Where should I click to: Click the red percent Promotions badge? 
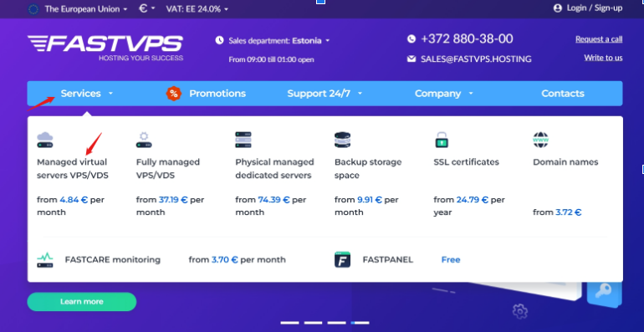[x=174, y=94]
